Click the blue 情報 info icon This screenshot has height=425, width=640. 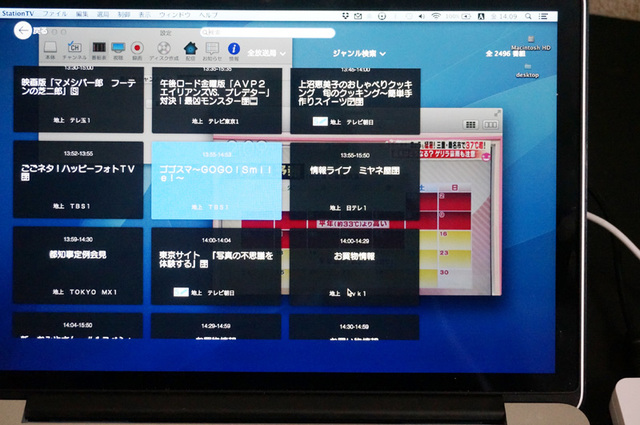tap(234, 49)
